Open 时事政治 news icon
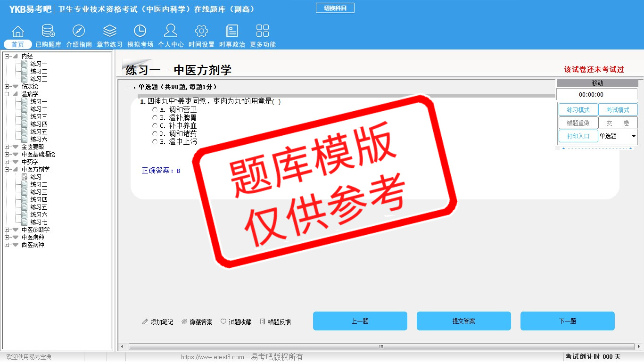This screenshot has width=644, height=362. [x=232, y=31]
